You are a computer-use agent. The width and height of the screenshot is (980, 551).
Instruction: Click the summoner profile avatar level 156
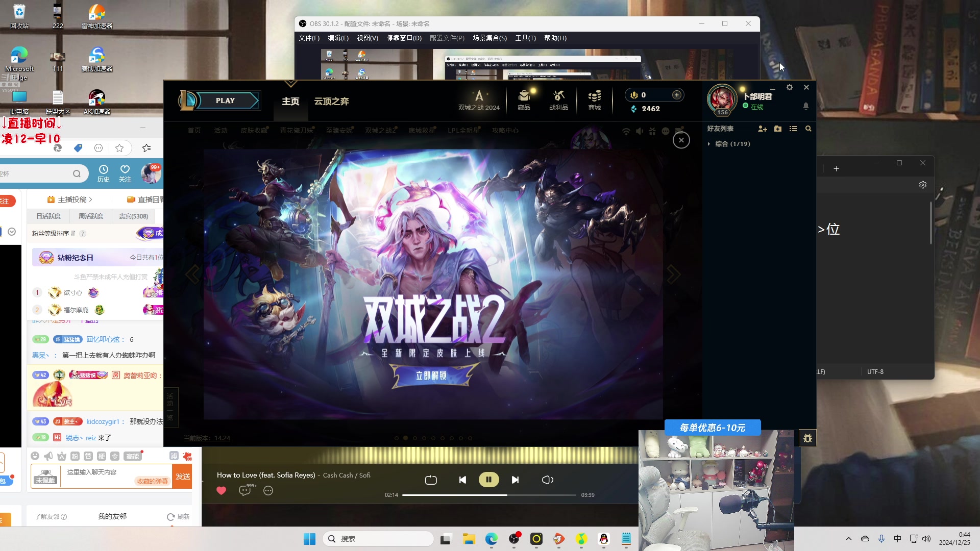tap(722, 99)
